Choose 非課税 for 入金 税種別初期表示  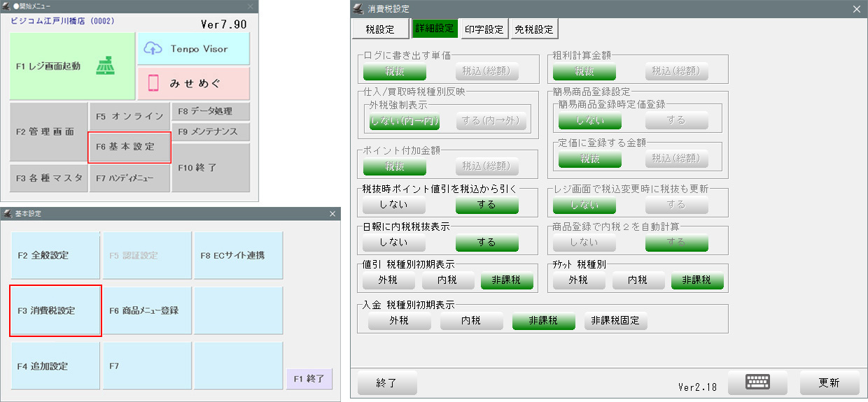point(544,321)
